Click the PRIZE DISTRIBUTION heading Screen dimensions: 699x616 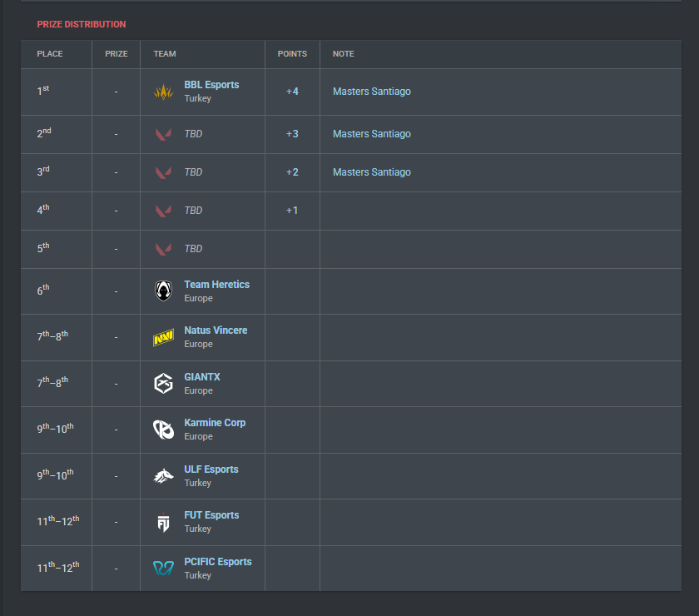(x=82, y=24)
